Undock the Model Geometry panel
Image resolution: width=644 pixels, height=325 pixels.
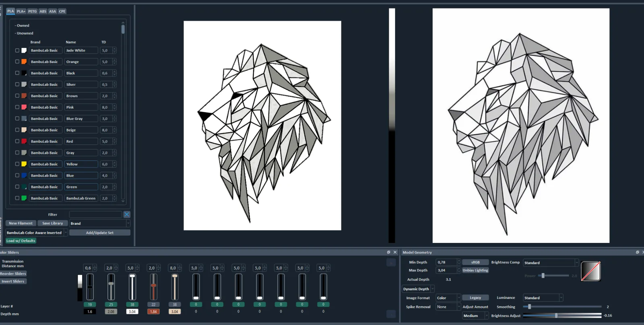click(x=637, y=252)
